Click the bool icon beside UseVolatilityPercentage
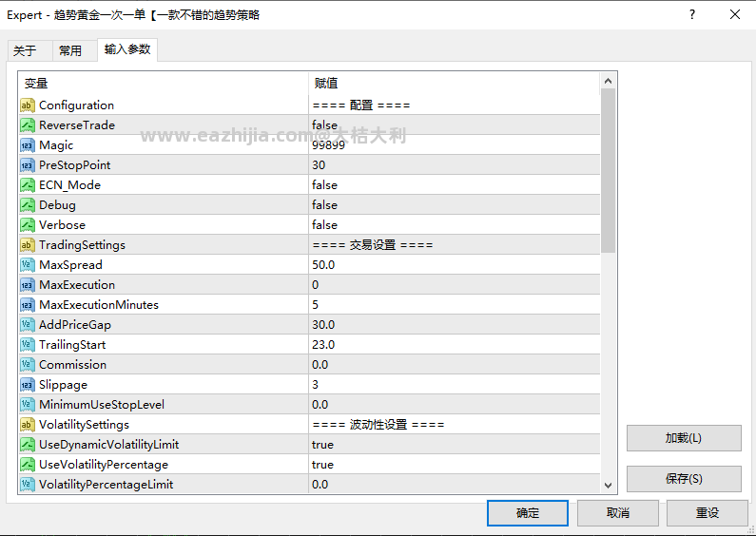The image size is (756, 536). (28, 465)
